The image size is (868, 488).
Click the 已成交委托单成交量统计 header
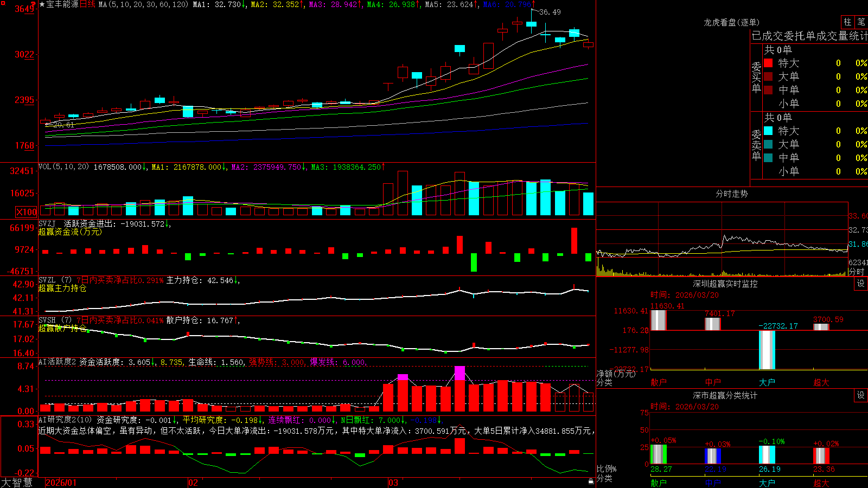tap(809, 36)
